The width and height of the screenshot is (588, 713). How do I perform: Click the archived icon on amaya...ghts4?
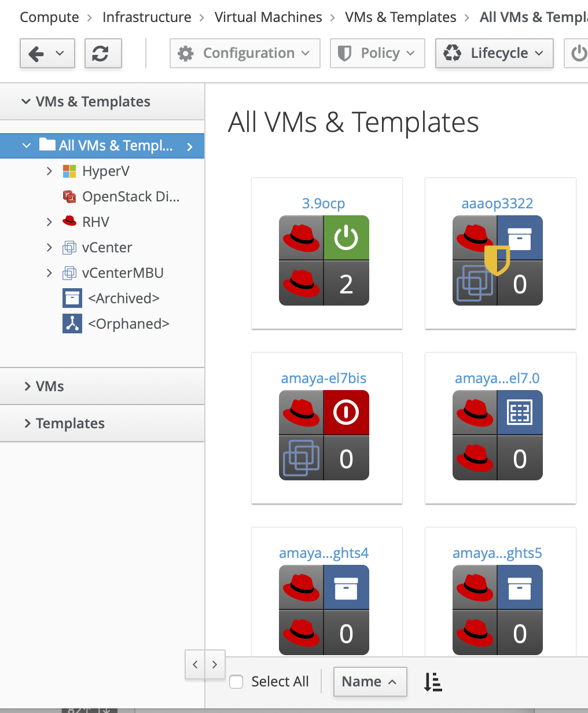[x=346, y=587]
